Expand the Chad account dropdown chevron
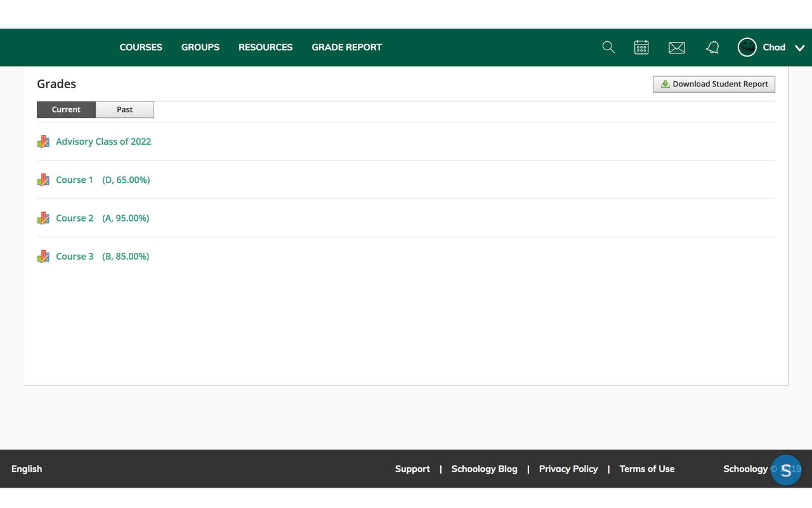The width and height of the screenshot is (812, 508). [x=799, y=47]
